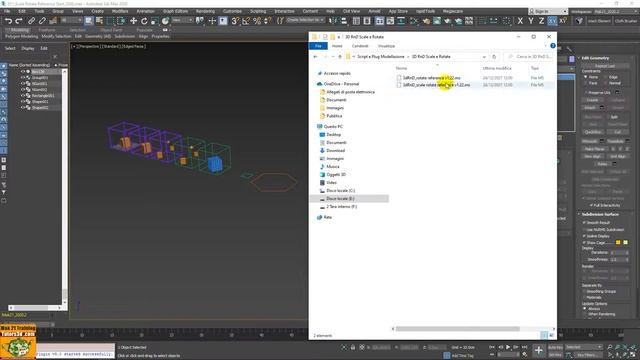This screenshot has width=640, height=360.
Task: Go back in File Explorer
Action: coord(316,57)
